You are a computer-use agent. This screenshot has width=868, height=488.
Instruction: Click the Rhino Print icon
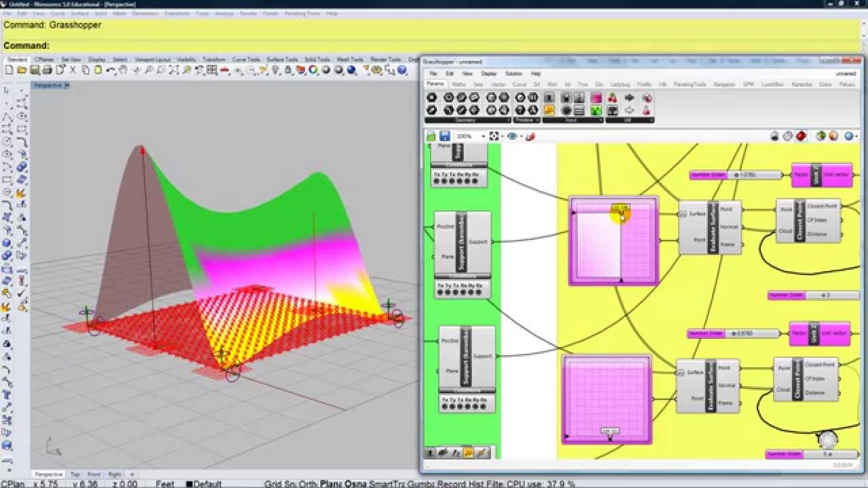pos(47,70)
